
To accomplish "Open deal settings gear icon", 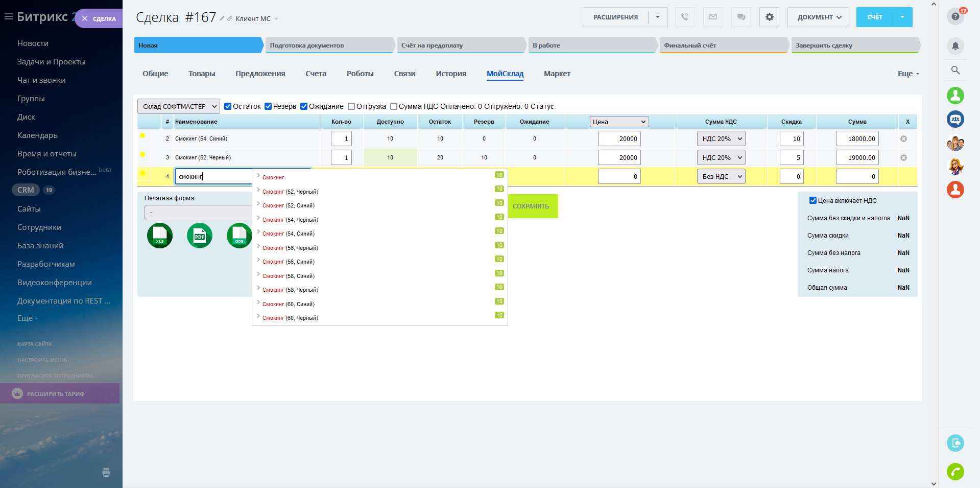I will coord(769,17).
